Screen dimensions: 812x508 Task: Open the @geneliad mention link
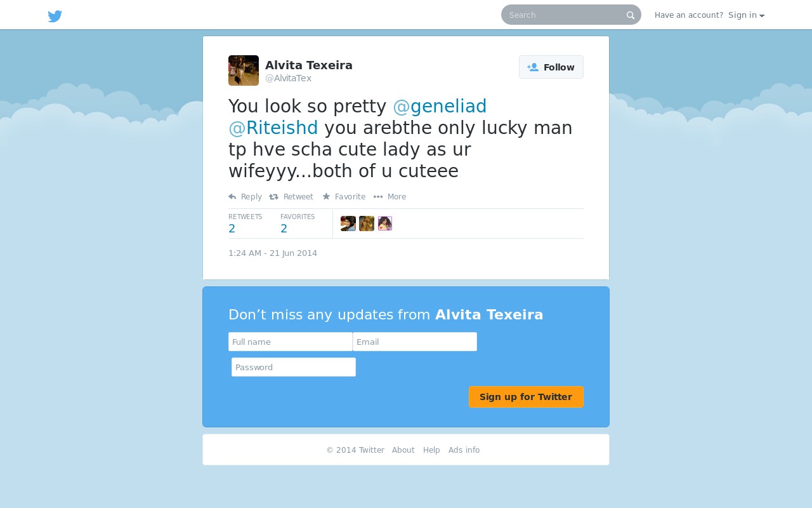click(x=440, y=106)
